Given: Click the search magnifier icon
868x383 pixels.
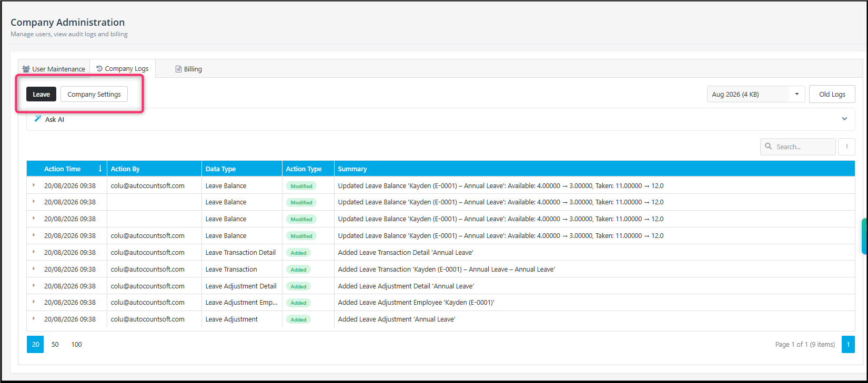Looking at the screenshot, I should (769, 147).
